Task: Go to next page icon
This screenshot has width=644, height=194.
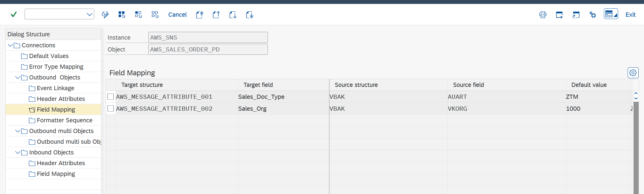Action: tap(233, 15)
